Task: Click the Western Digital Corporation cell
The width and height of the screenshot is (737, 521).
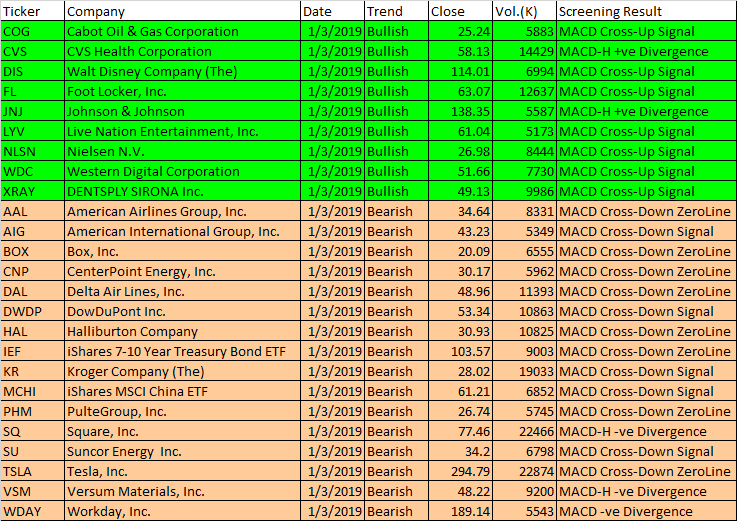Action: (x=182, y=171)
